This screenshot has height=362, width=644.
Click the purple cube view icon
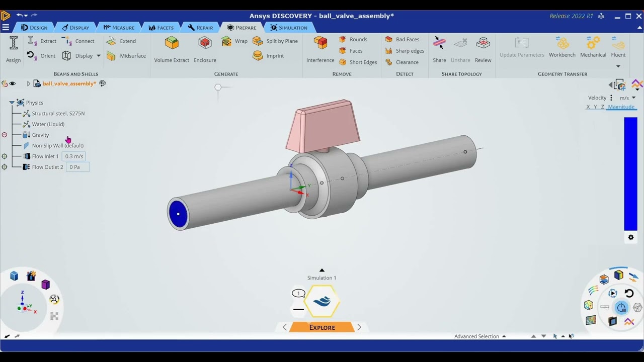[x=45, y=285]
